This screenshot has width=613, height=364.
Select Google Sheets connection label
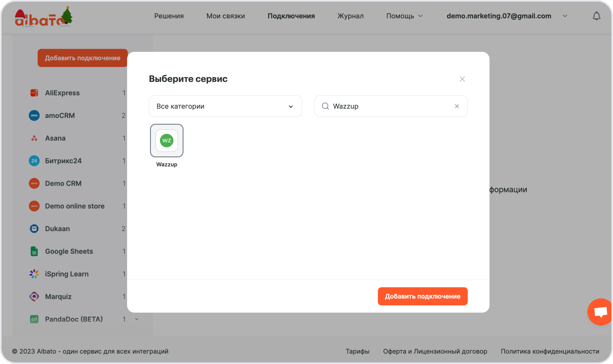(x=69, y=251)
